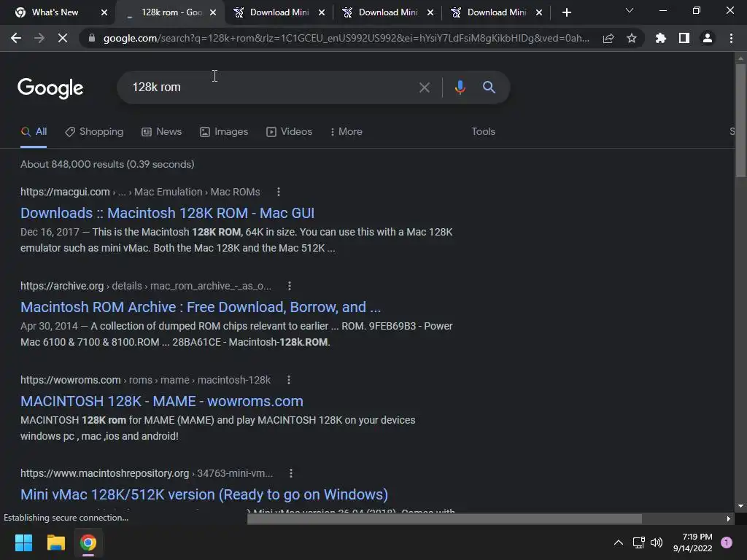Open volume control tray icon
This screenshot has width=747, height=560.
657,542
